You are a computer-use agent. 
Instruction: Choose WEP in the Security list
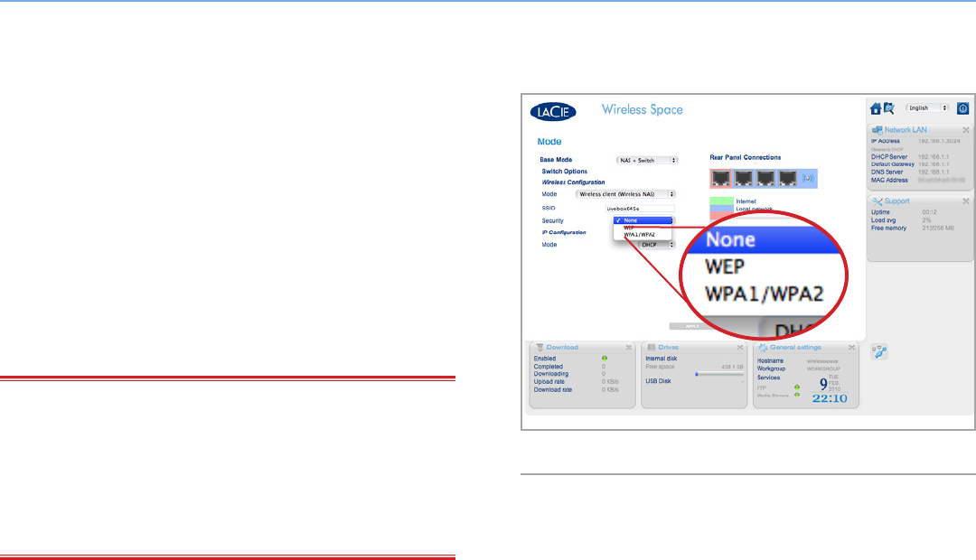click(643, 228)
